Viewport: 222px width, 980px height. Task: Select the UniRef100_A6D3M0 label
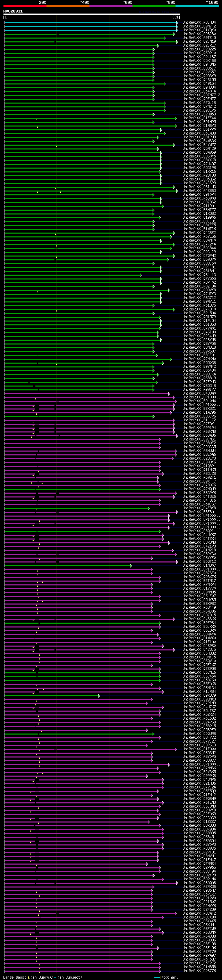click(199, 932)
